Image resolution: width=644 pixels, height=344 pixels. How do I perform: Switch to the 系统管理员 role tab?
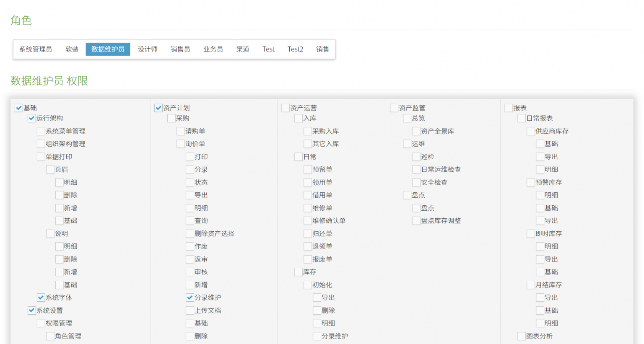pyautogui.click(x=36, y=49)
